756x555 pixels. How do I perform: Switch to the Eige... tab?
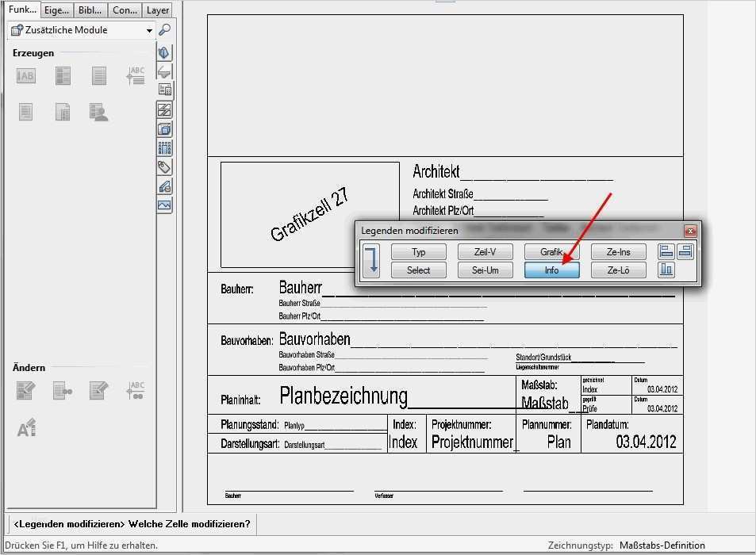[56, 10]
